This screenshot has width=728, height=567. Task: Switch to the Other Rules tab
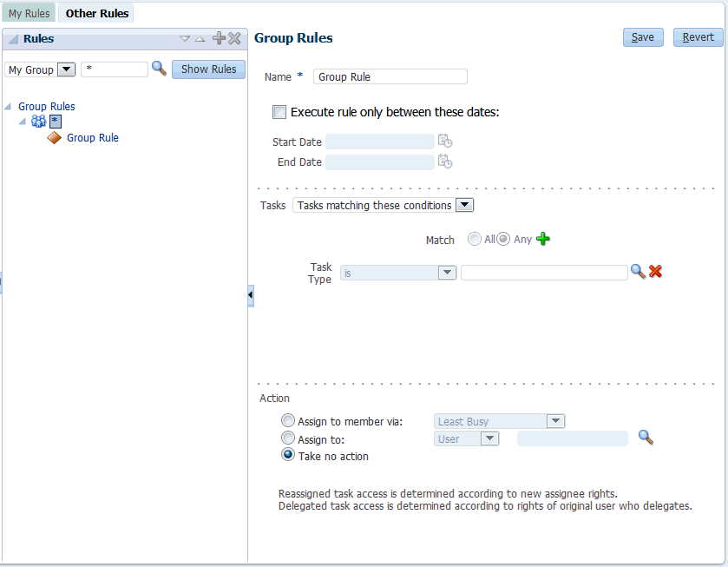(x=97, y=13)
